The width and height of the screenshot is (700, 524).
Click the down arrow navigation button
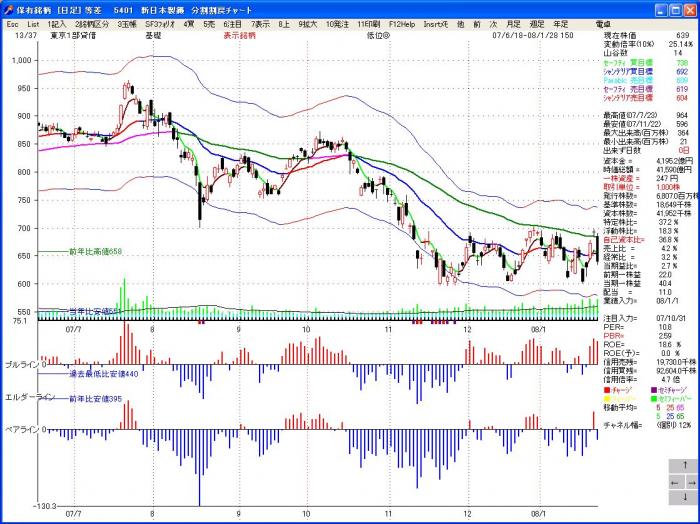click(686, 497)
